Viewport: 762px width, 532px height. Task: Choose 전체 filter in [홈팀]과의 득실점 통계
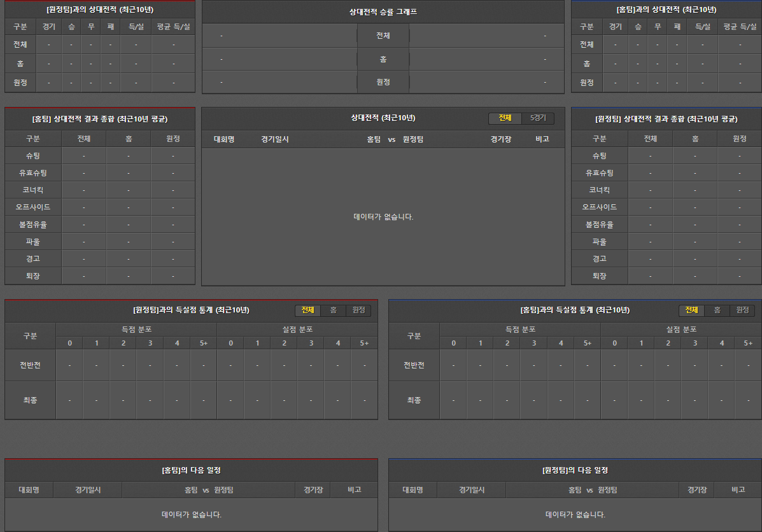tap(691, 310)
